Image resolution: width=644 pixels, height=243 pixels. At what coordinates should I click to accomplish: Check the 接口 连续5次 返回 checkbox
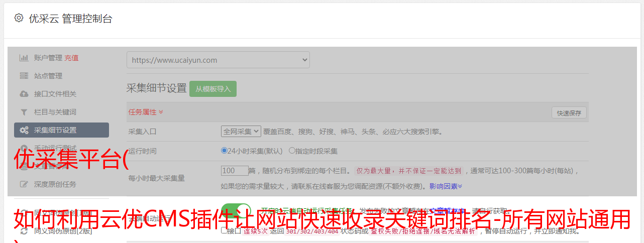[x=224, y=230]
